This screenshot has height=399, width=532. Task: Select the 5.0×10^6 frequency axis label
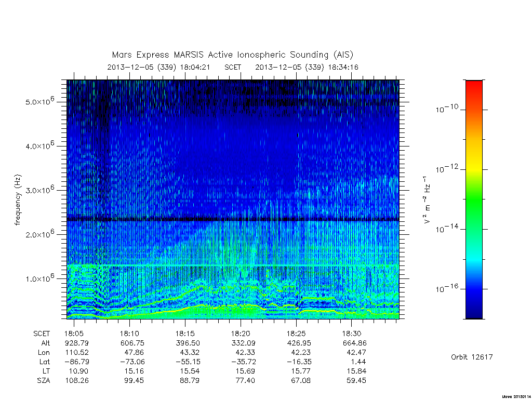(39, 101)
